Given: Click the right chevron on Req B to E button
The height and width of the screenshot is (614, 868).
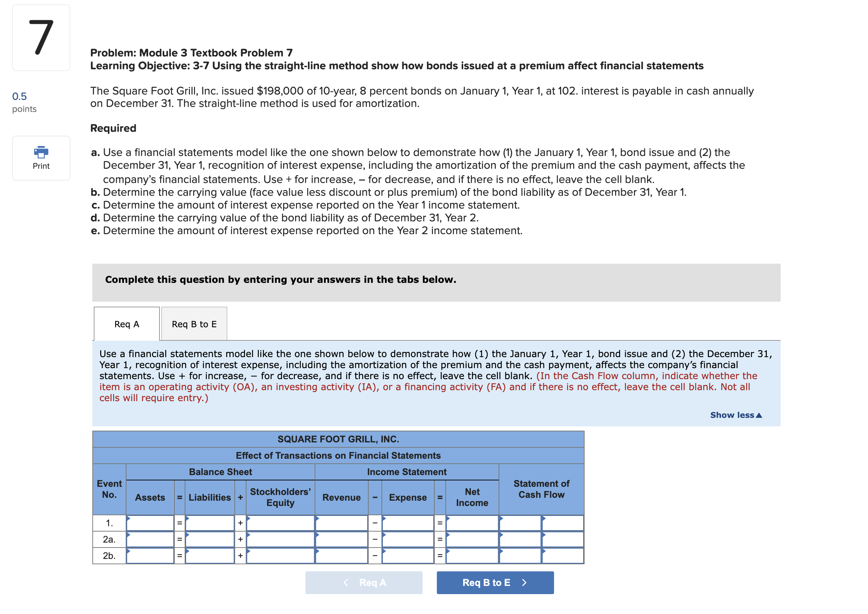Looking at the screenshot, I should click(x=524, y=583).
